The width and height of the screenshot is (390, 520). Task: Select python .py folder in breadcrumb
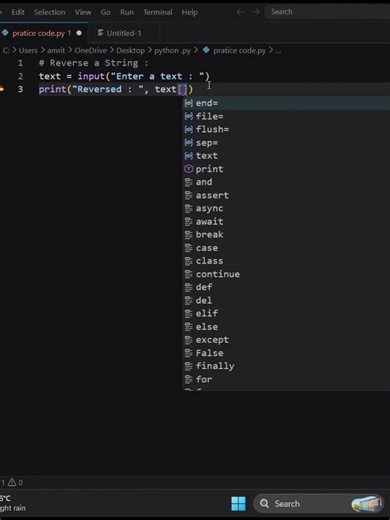point(172,50)
